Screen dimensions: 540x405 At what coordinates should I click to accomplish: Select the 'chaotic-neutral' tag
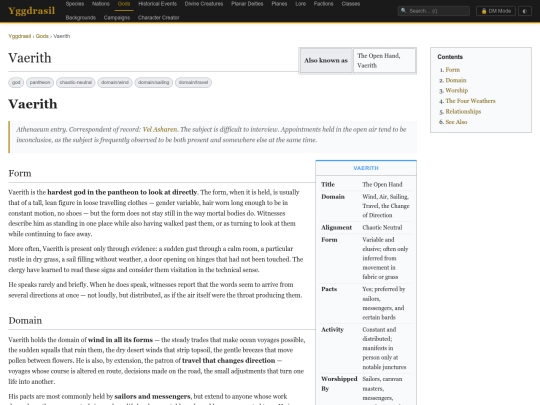coord(76,82)
